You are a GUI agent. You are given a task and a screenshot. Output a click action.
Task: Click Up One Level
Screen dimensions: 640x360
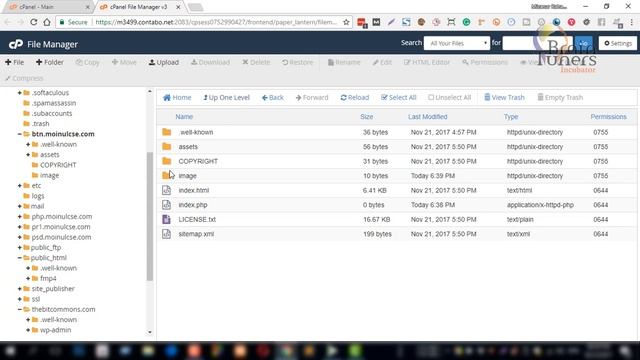coord(227,98)
